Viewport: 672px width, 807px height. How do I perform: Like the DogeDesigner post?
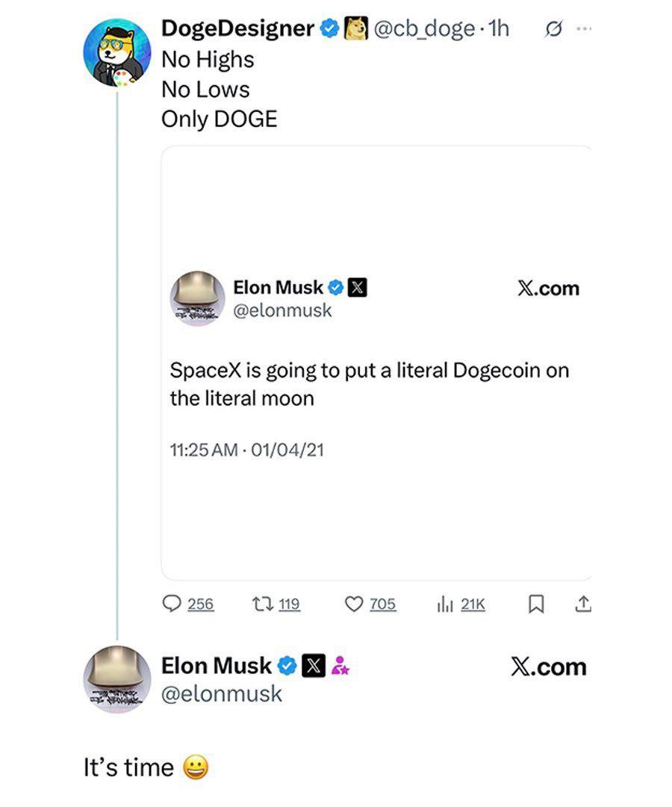click(353, 604)
